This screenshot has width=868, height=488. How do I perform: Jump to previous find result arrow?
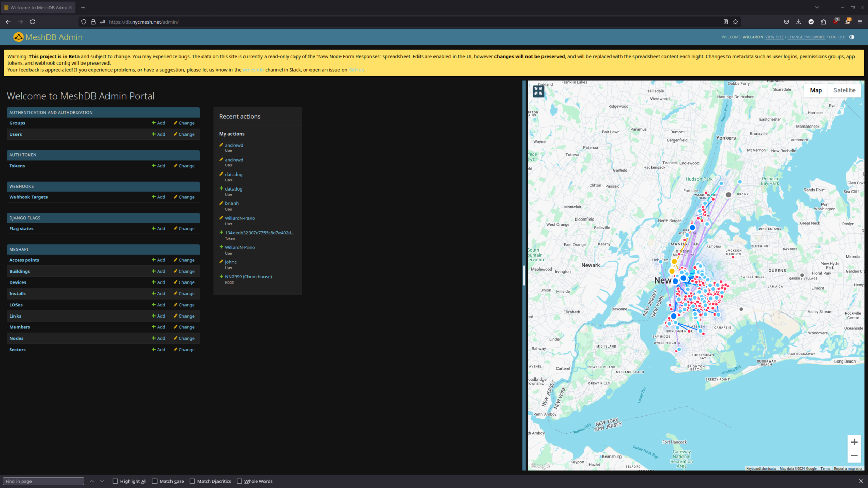click(91, 481)
